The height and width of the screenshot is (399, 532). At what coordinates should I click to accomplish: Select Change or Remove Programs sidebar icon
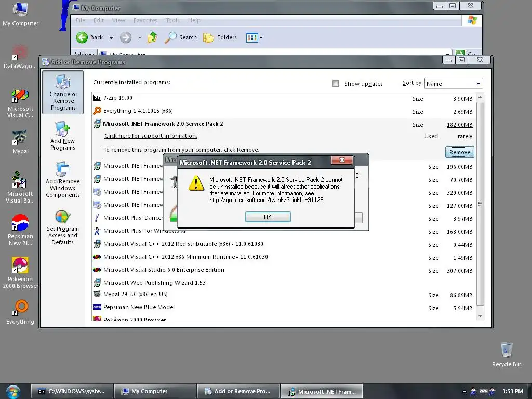tap(63, 92)
